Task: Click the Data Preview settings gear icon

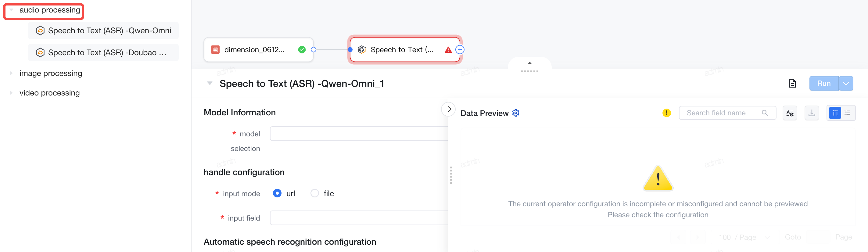Action: (x=515, y=113)
